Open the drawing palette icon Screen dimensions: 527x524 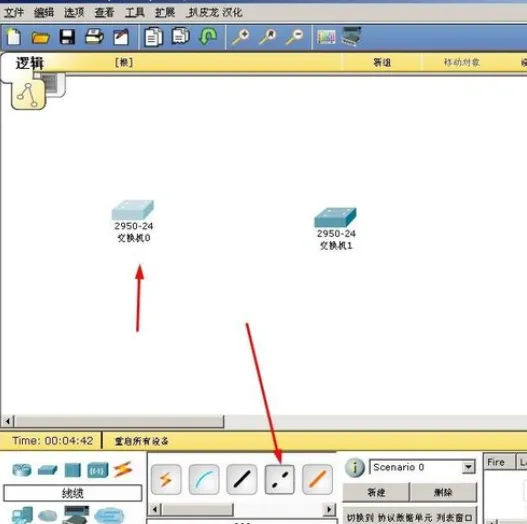(326, 37)
